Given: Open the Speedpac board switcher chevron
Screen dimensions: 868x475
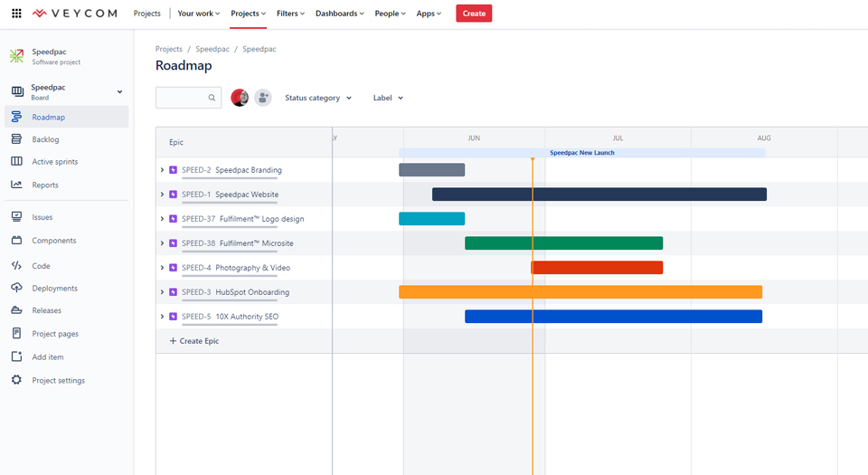Looking at the screenshot, I should (119, 92).
